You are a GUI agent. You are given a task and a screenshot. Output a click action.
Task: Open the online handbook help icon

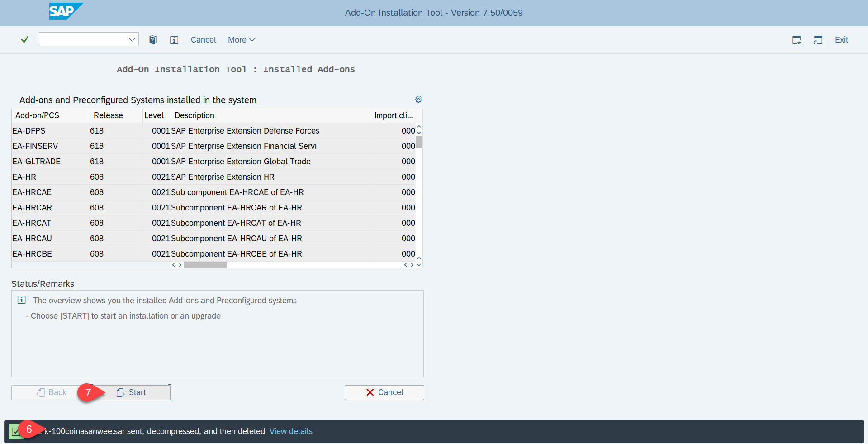tap(153, 40)
